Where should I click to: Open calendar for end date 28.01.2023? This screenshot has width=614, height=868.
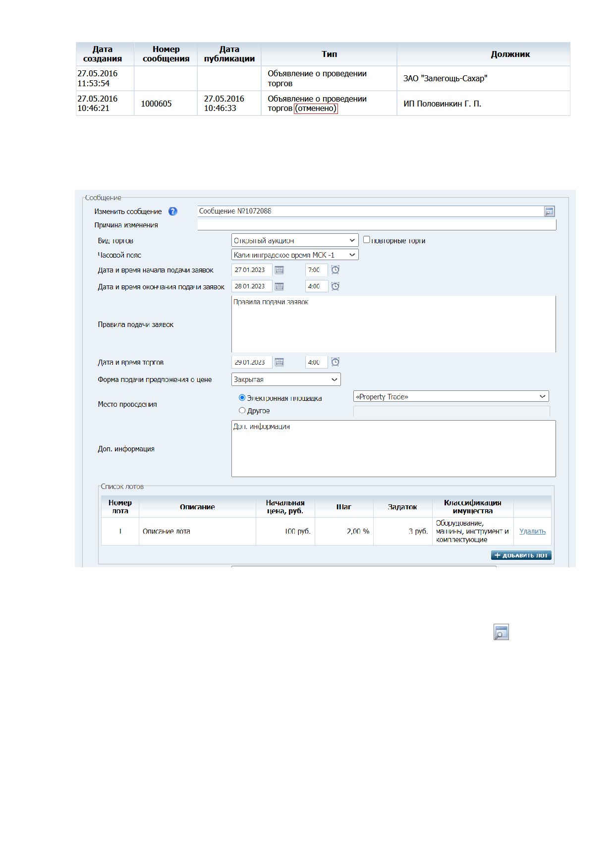(279, 286)
